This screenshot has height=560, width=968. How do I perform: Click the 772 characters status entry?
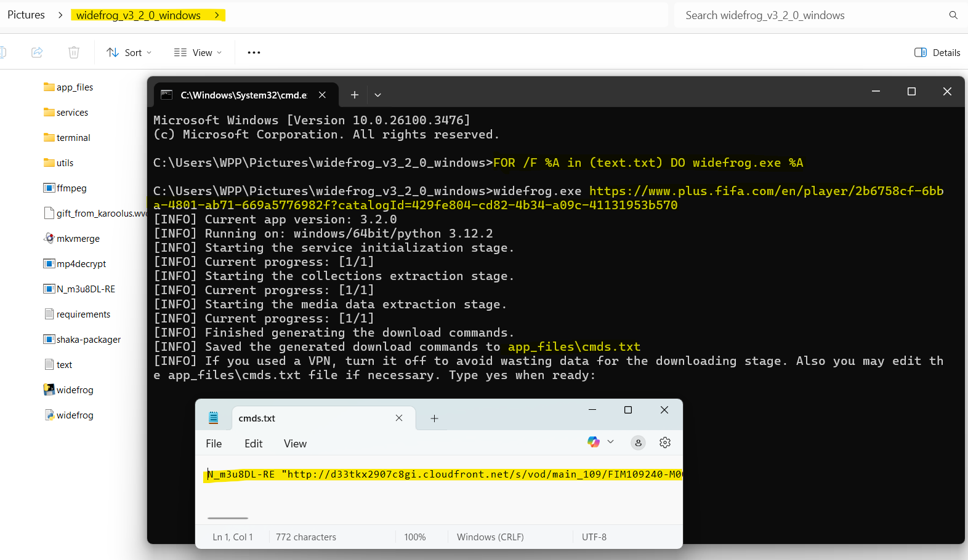(306, 537)
